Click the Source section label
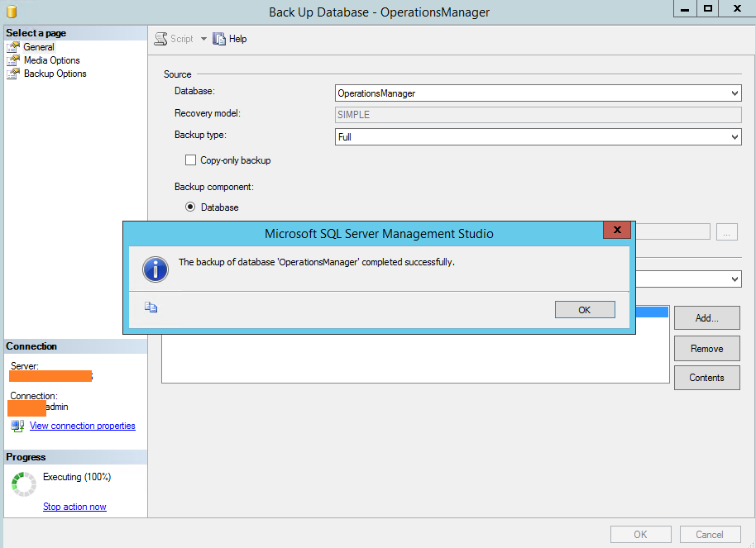Viewport: 756px width, 548px height. pos(178,74)
